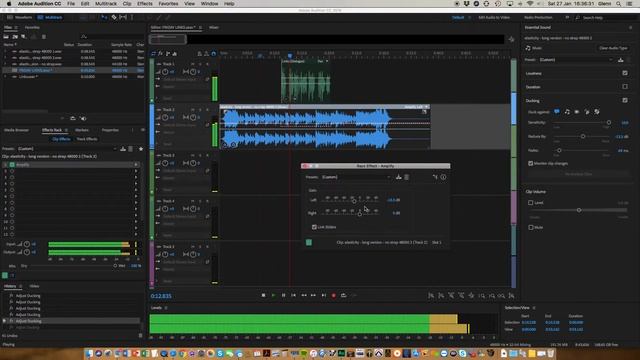
Task: Open the Effects Rack panel menu icon
Action: [66, 130]
